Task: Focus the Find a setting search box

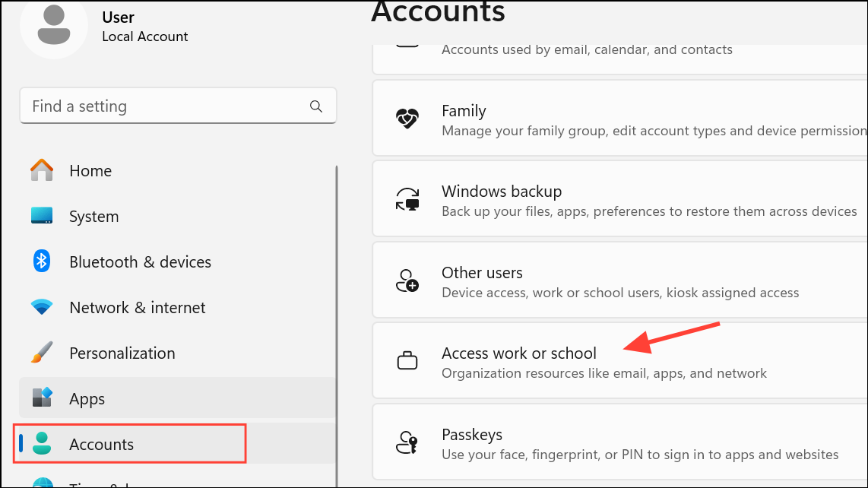Action: pos(179,106)
